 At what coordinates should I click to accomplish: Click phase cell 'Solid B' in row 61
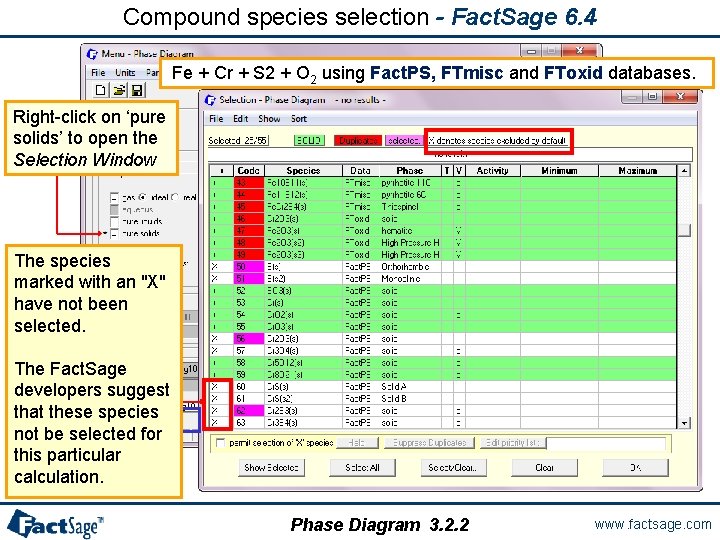(410, 399)
